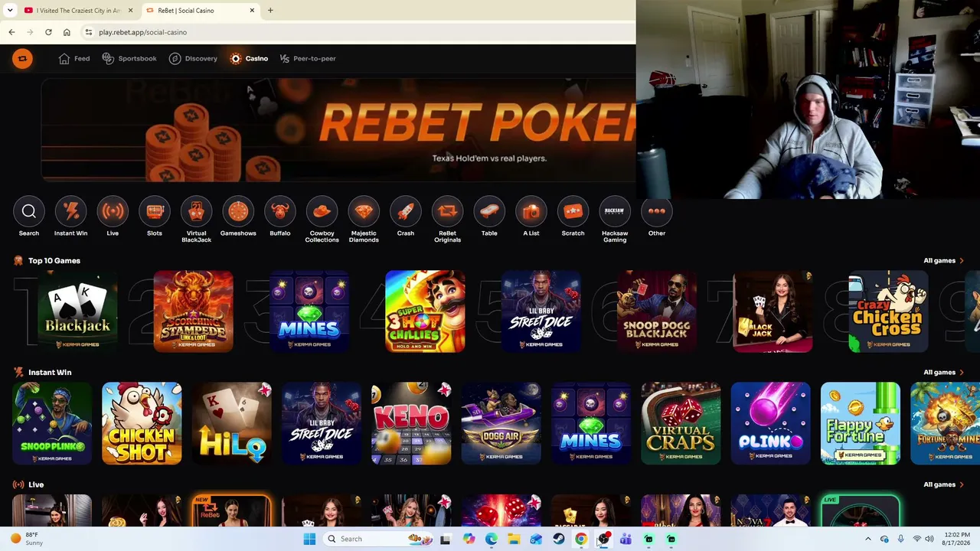Open the Cowboy Collections category icon
The width and height of the screenshot is (980, 551).
pyautogui.click(x=322, y=211)
